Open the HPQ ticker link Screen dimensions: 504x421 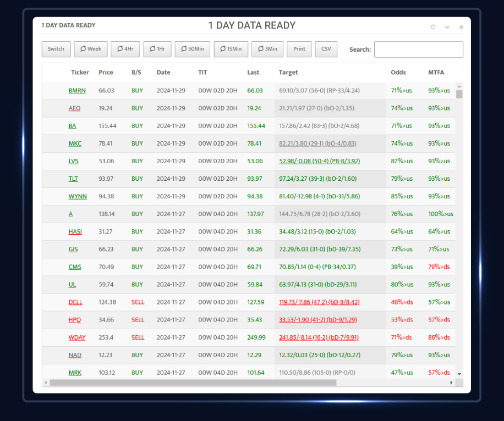[x=75, y=320]
